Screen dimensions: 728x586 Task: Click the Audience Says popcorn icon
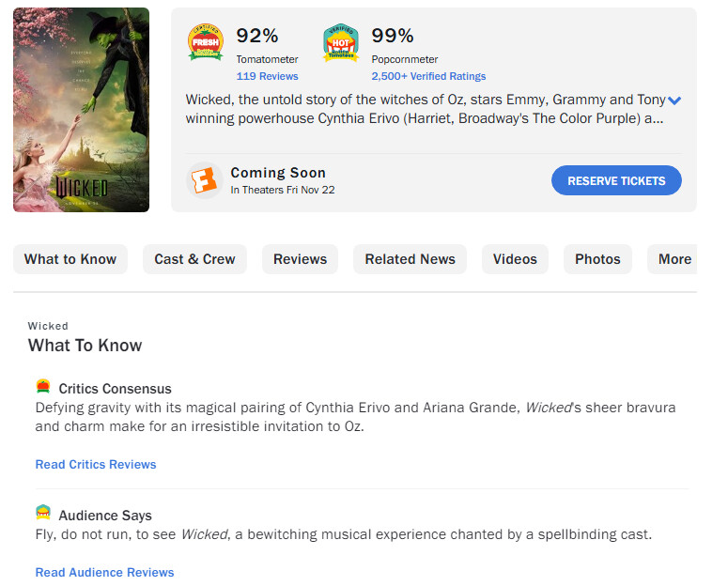(x=43, y=514)
